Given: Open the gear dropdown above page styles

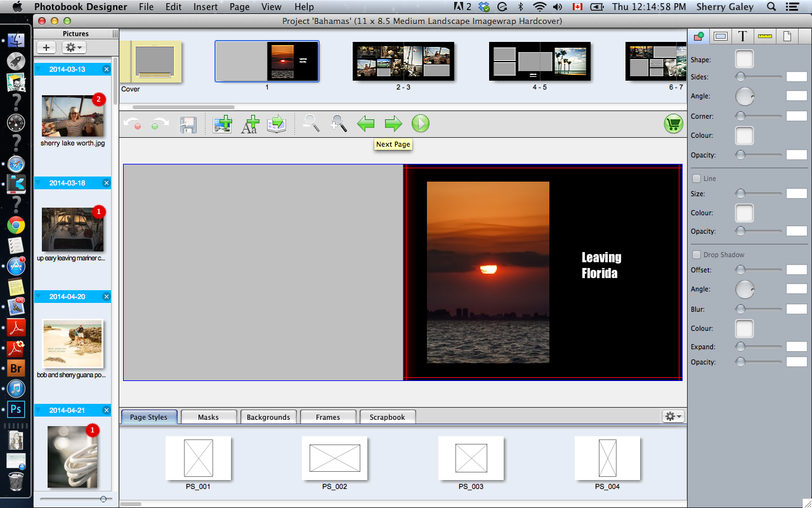Looking at the screenshot, I should tap(672, 417).
